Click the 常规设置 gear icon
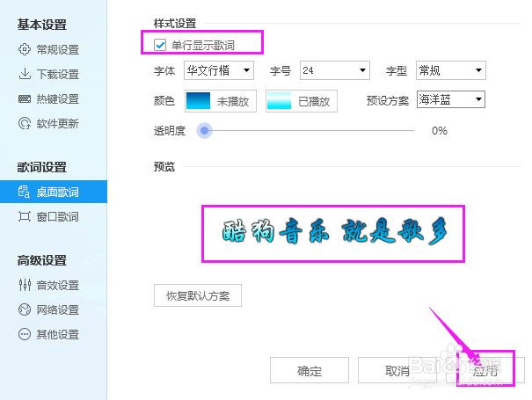532x400 pixels. click(25, 50)
